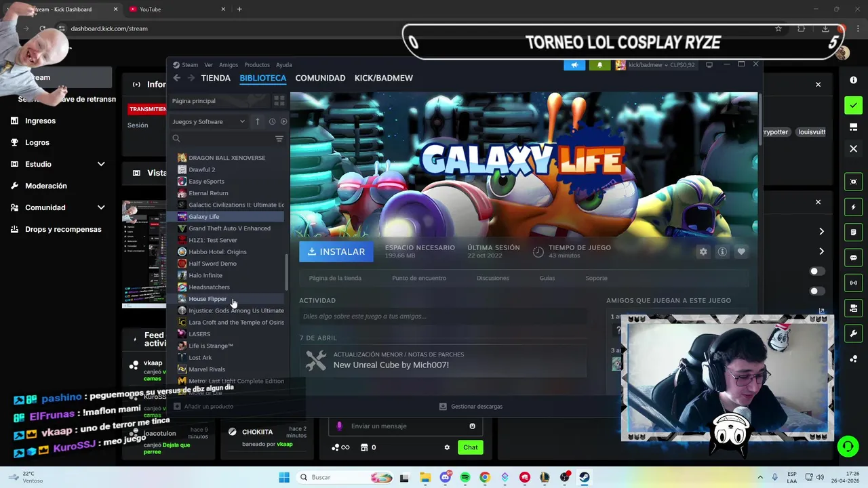Click the chat bubble icon on Kick rail
Viewport: 868px width, 488px height.
tap(853, 258)
